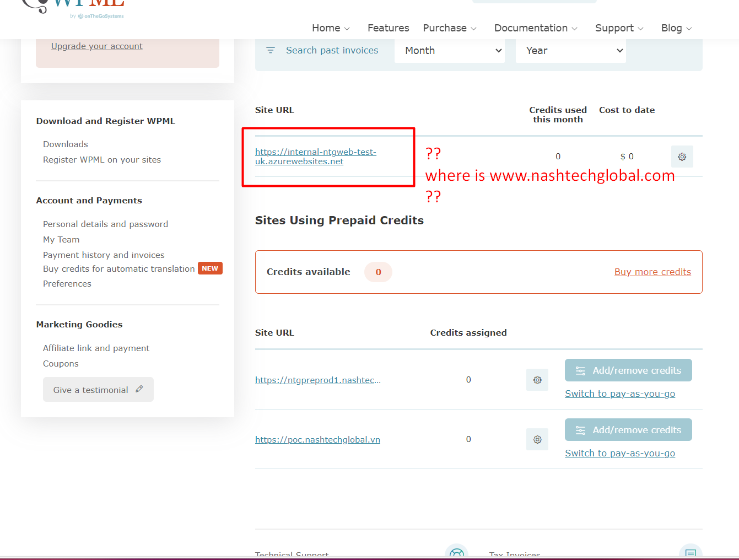
Task: Open the ntgpreprod1.nashtec… site link
Action: tap(318, 380)
